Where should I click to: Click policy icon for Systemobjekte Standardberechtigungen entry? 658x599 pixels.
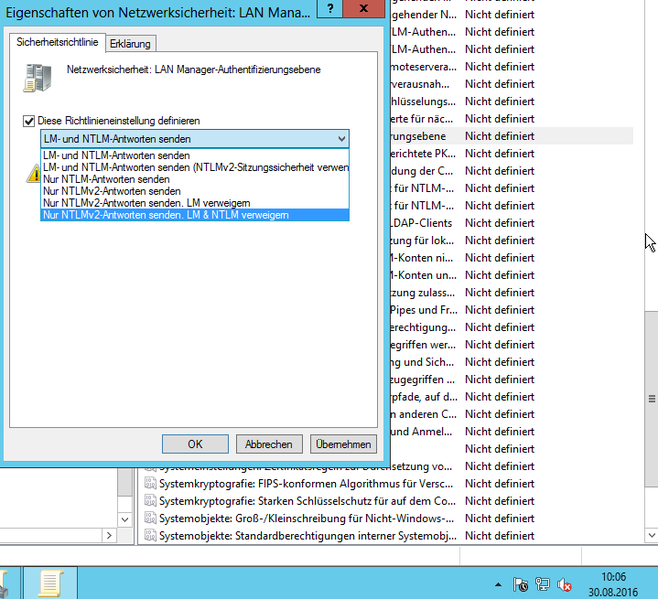149,536
